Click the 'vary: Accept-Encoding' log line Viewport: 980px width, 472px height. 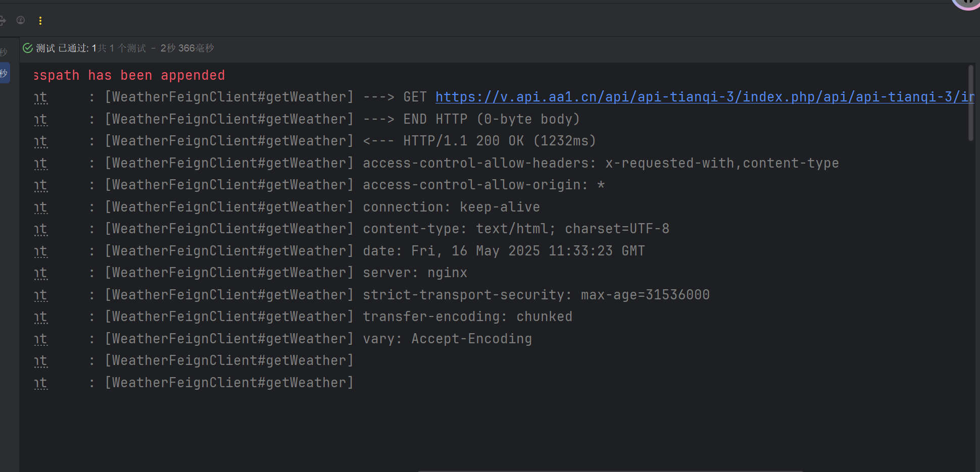click(x=447, y=339)
